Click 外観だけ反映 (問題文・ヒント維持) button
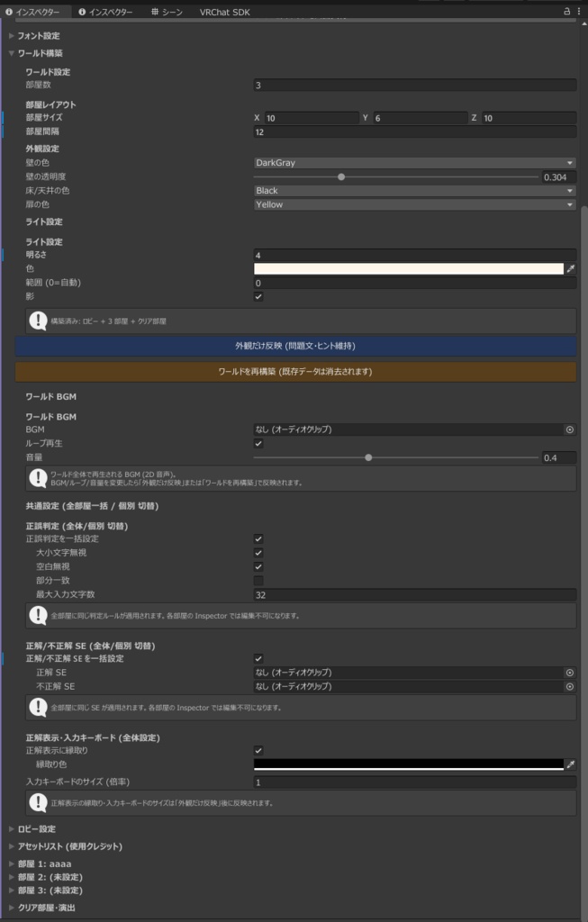588x922 pixels. (x=295, y=347)
